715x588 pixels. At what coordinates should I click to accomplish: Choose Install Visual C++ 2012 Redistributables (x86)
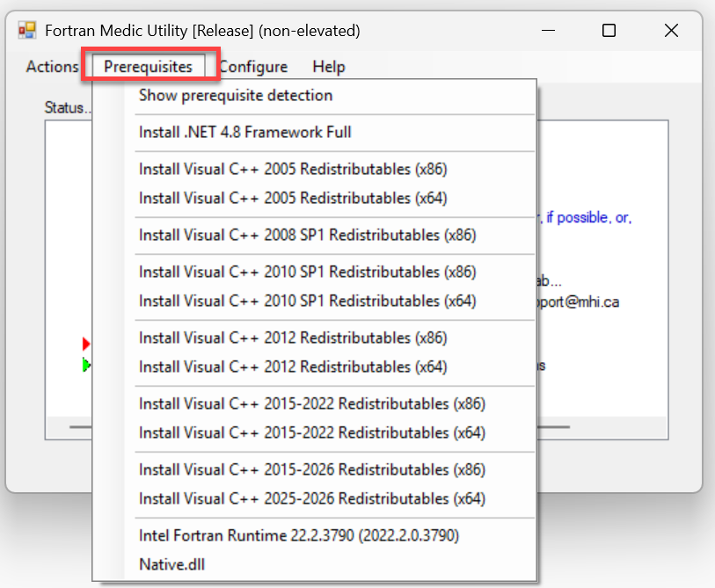click(x=314, y=338)
